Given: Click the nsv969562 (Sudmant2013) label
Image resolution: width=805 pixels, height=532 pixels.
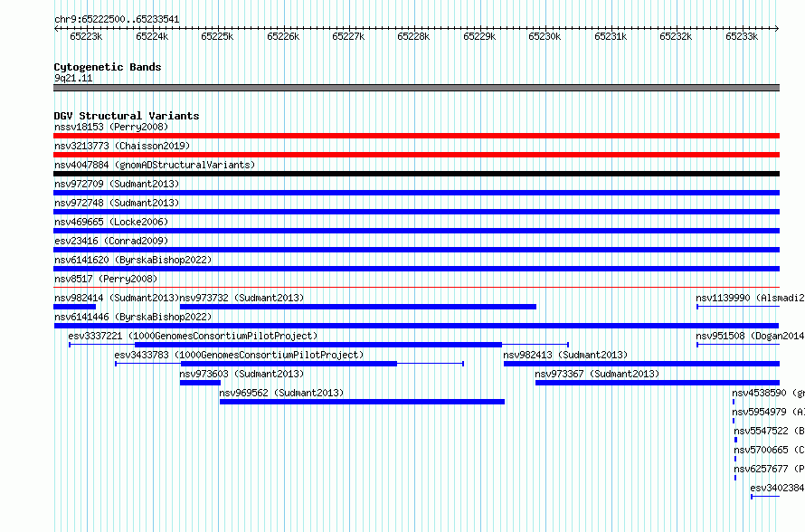Looking at the screenshot, I should click(281, 393).
